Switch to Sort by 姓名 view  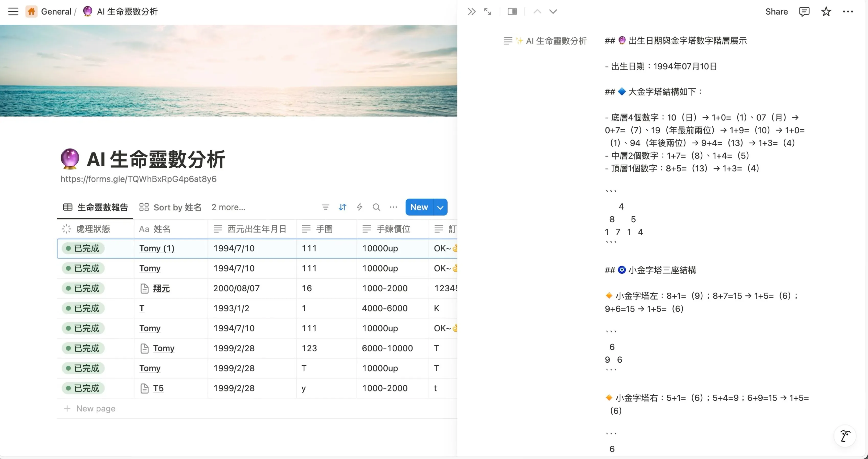[x=170, y=207]
